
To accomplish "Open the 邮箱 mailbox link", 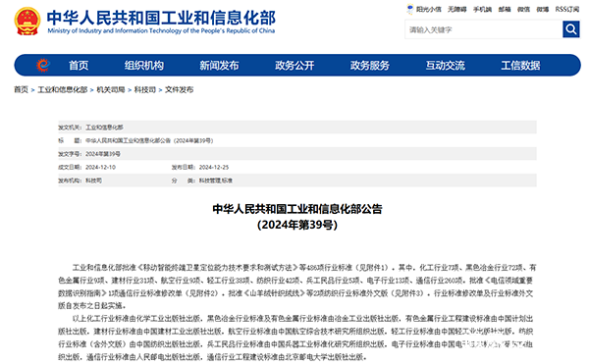I will point(505,9).
